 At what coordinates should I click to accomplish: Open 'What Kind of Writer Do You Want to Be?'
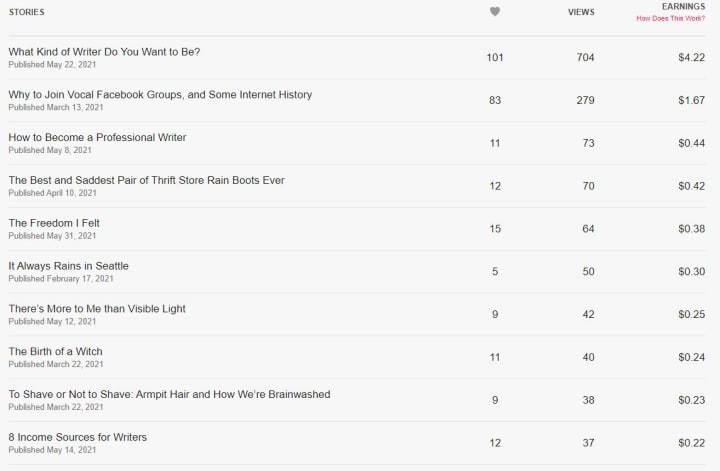(104, 52)
